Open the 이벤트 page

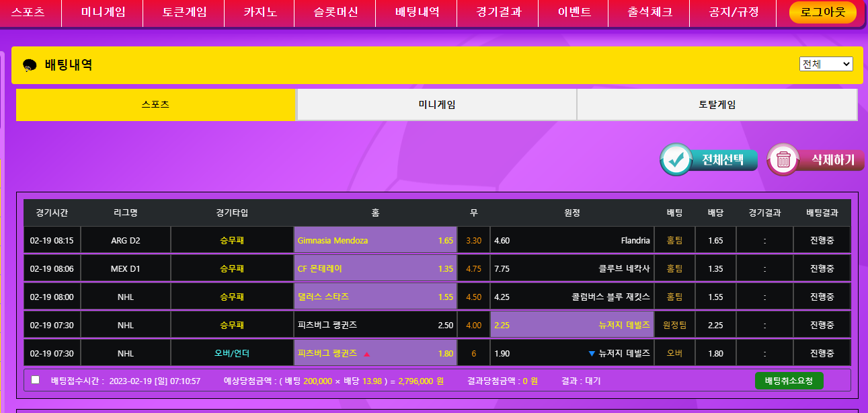point(574,12)
